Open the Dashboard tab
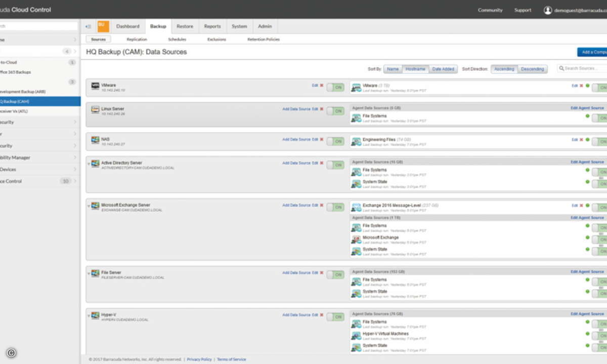Viewport: 607px width, 364px height. coord(128,26)
